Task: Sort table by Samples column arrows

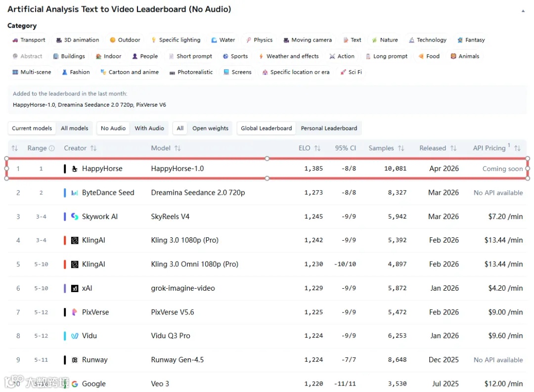Action: pyautogui.click(x=401, y=148)
